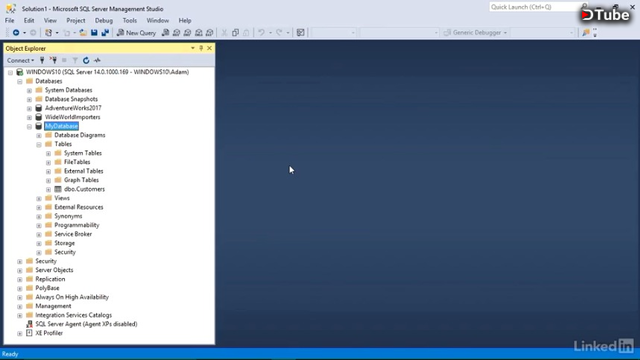Screen dimensions: 640x360
Task: Open an Analysis Services MDX Query
Action: (x=176, y=33)
